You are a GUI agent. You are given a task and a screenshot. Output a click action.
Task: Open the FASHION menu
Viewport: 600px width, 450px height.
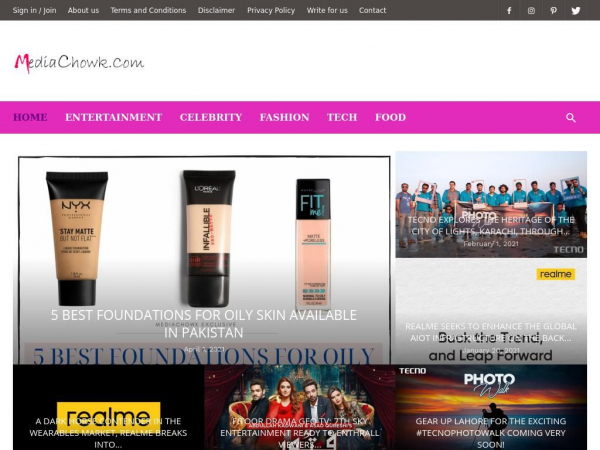(284, 117)
